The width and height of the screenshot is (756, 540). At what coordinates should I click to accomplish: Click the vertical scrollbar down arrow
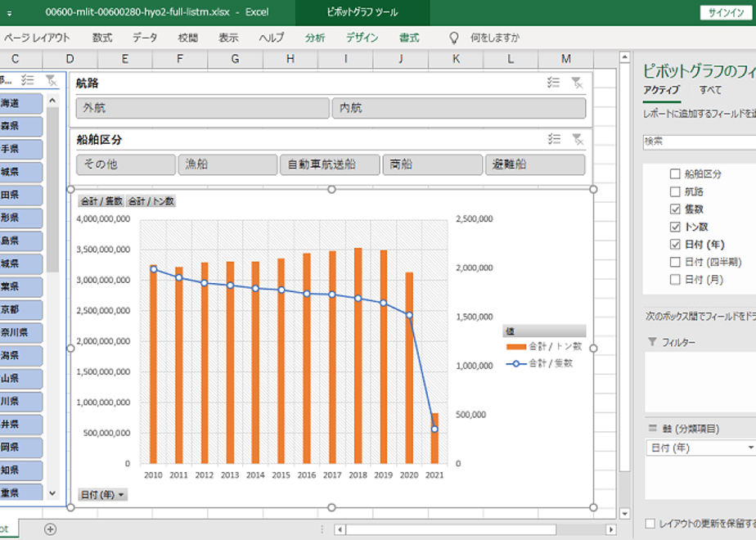[x=624, y=514]
